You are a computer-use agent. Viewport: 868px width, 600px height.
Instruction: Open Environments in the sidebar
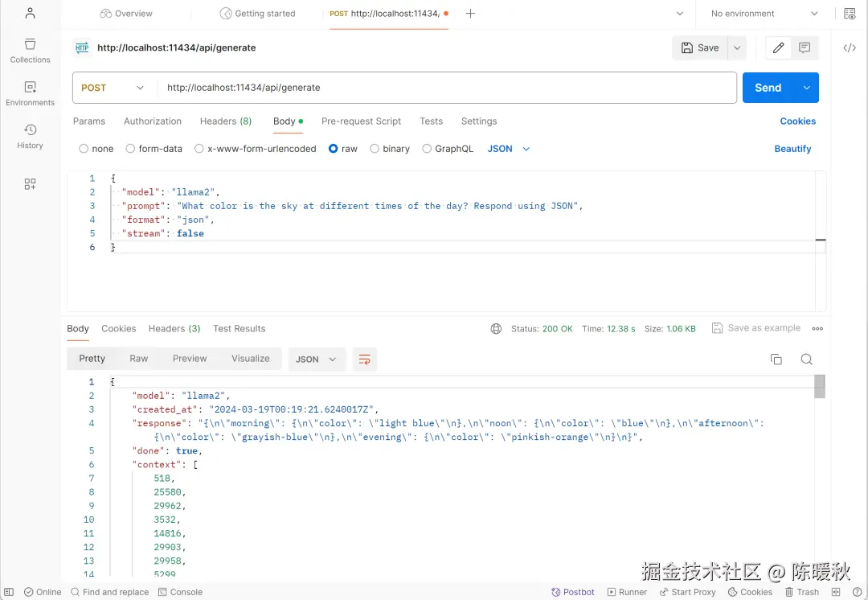(x=30, y=93)
